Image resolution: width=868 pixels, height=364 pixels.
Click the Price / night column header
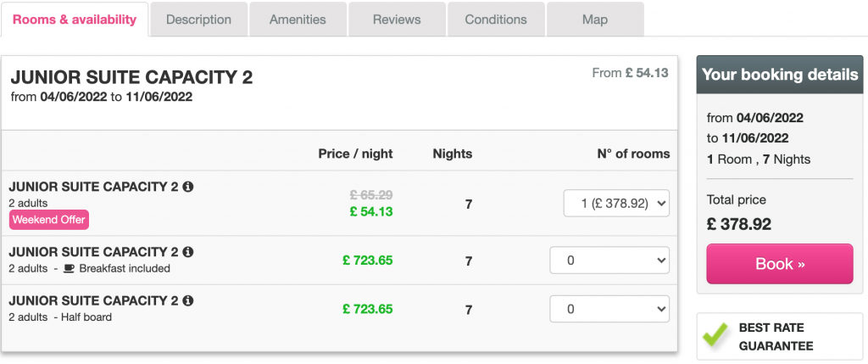point(355,154)
